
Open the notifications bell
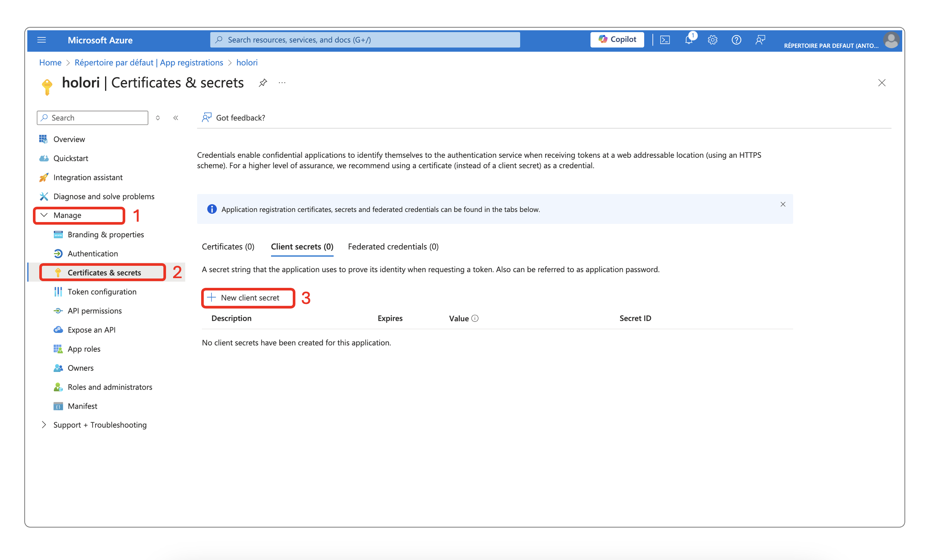click(x=689, y=40)
